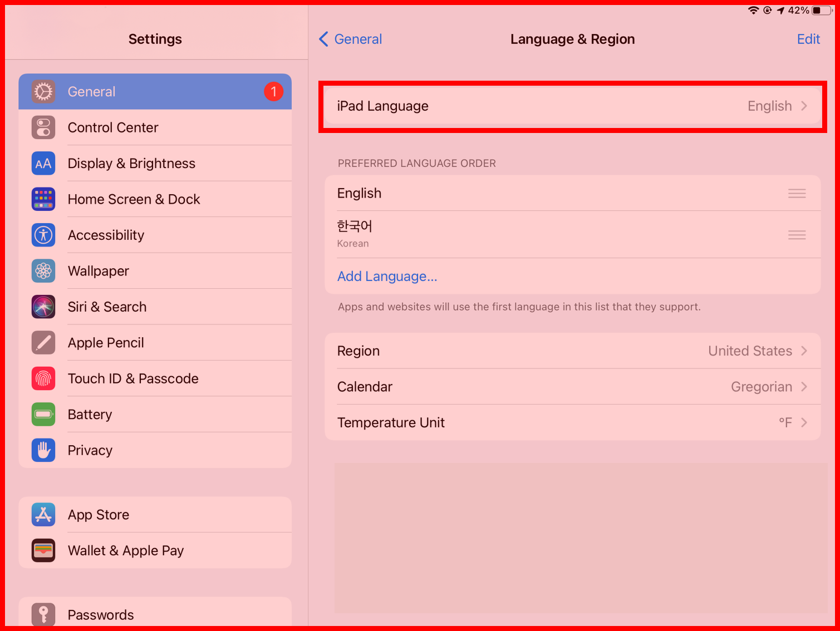The height and width of the screenshot is (631, 840).
Task: Tap the Control Center toggles icon
Action: 43,127
